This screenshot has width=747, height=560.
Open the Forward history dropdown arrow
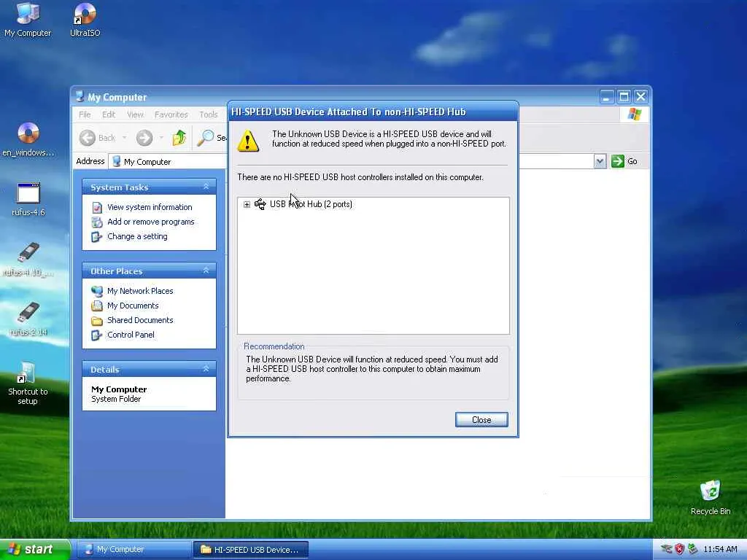(161, 138)
